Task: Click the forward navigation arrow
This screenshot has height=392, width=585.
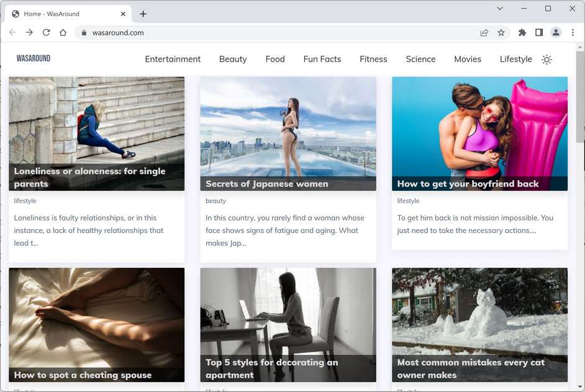Action: click(29, 32)
